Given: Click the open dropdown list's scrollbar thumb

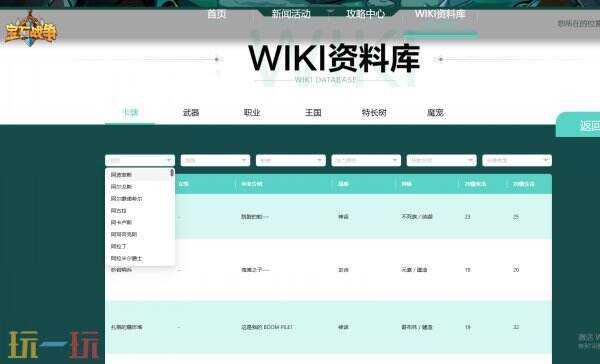Looking at the screenshot, I should 172,173.
